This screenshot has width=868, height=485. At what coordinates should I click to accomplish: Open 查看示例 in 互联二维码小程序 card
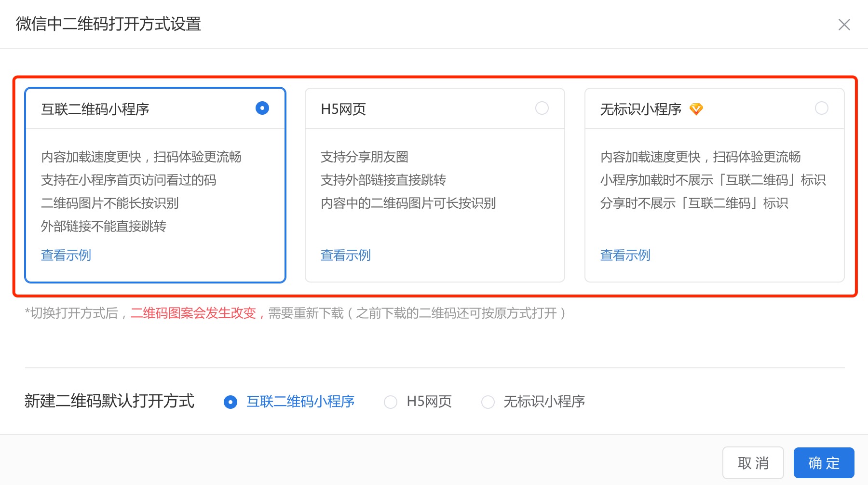click(66, 255)
